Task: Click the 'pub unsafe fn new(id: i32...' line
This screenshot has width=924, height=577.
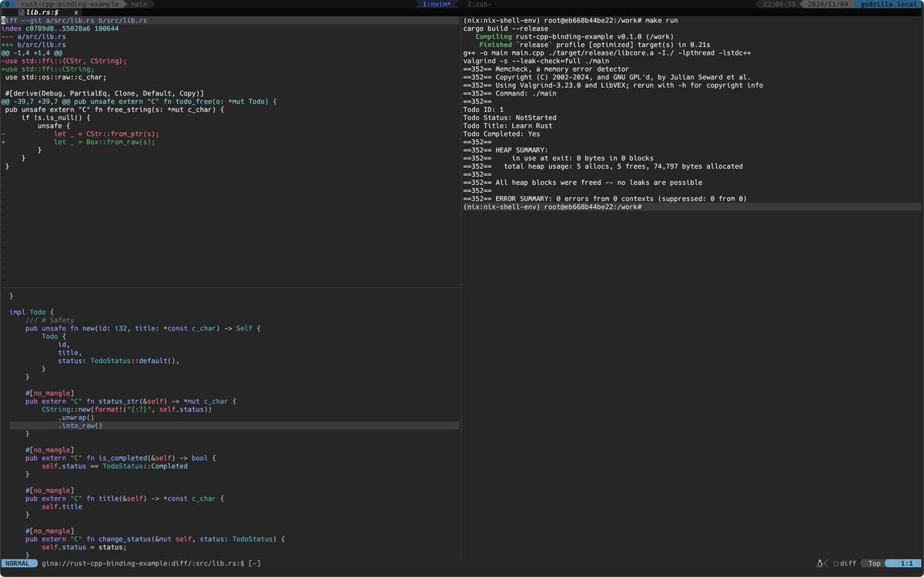Action: (143, 328)
